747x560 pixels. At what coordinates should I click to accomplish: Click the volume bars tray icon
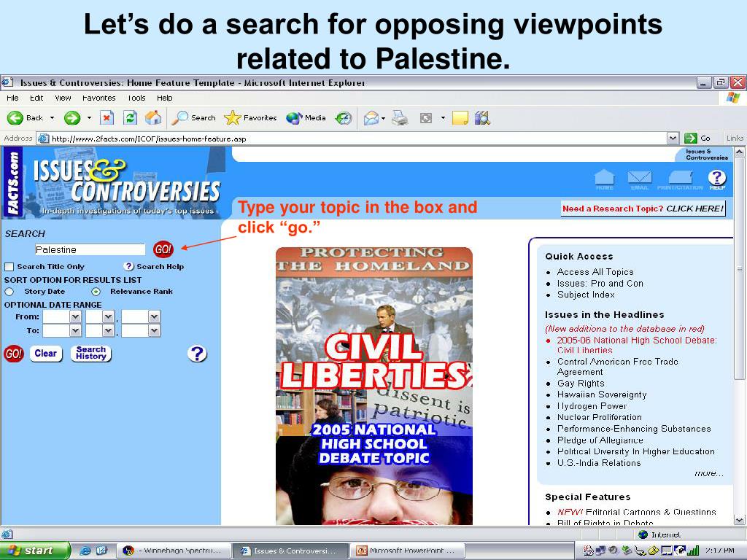pyautogui.click(x=693, y=551)
